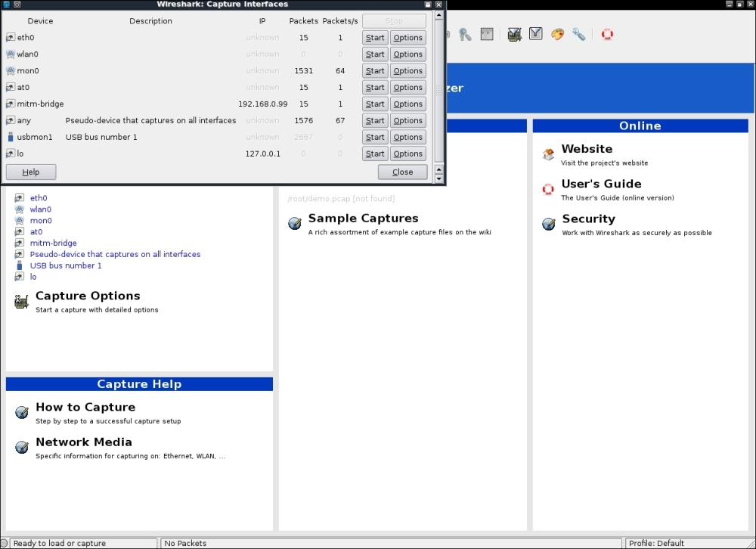The width and height of the screenshot is (756, 549).
Task: Open Options for lo
Action: click(x=408, y=154)
